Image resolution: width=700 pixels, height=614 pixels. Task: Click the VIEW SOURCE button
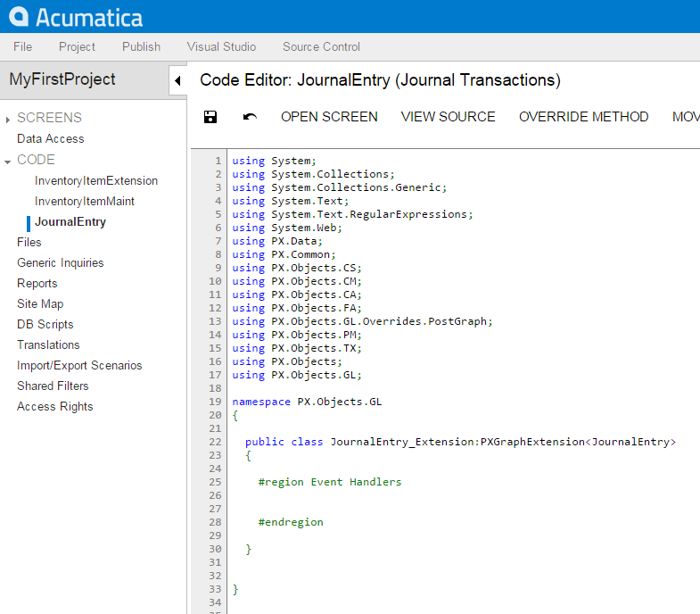[448, 117]
